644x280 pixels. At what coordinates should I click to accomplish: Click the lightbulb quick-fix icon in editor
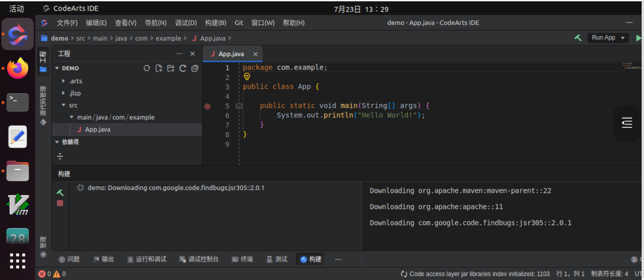click(x=247, y=77)
